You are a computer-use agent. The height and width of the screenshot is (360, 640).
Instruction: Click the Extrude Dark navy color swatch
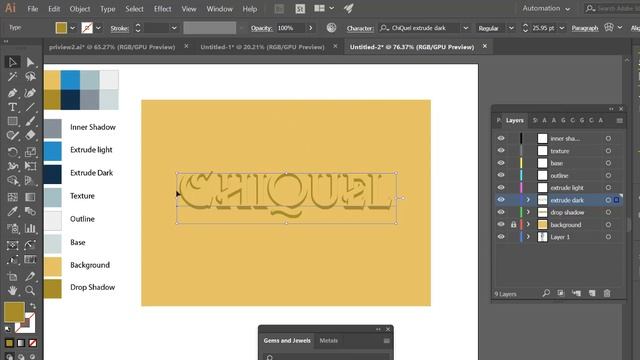[x=53, y=174]
